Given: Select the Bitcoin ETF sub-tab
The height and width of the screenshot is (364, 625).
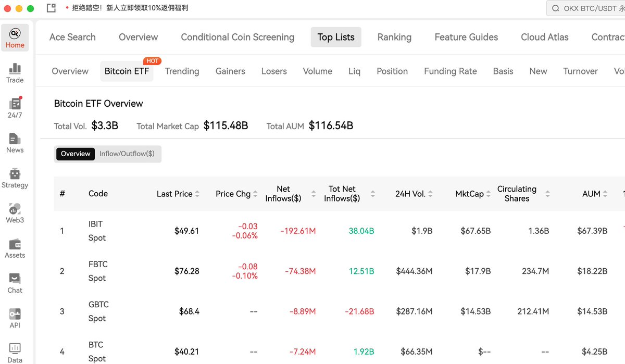Looking at the screenshot, I should pyautogui.click(x=127, y=71).
